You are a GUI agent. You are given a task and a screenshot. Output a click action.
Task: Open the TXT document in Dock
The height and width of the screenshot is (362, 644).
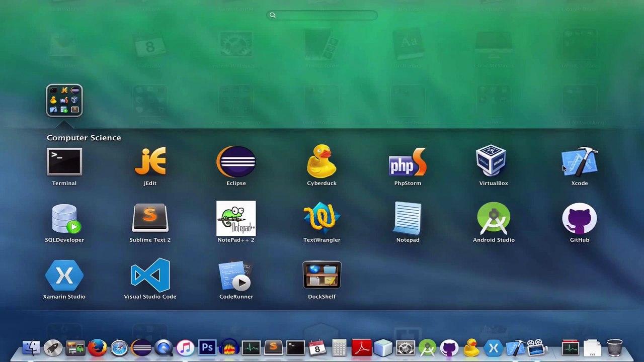592,348
